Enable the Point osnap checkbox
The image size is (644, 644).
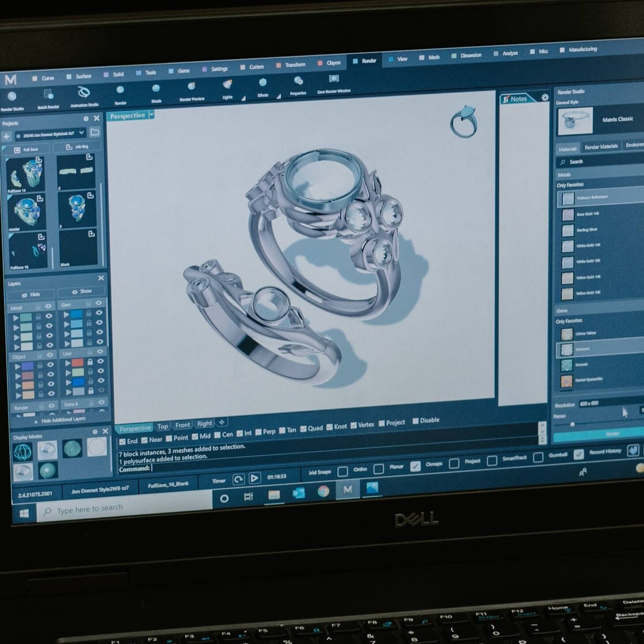[x=169, y=438]
